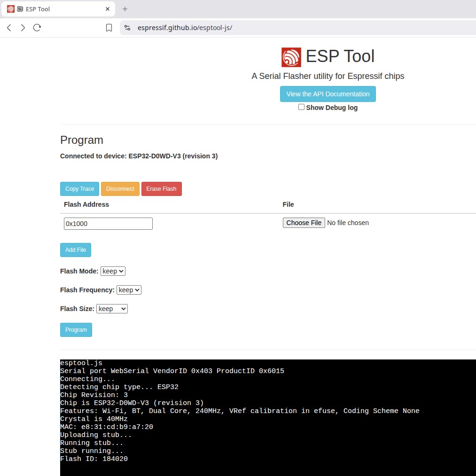476x476 pixels.
Task: Close the ESP Tool browser tab
Action: click(108, 9)
